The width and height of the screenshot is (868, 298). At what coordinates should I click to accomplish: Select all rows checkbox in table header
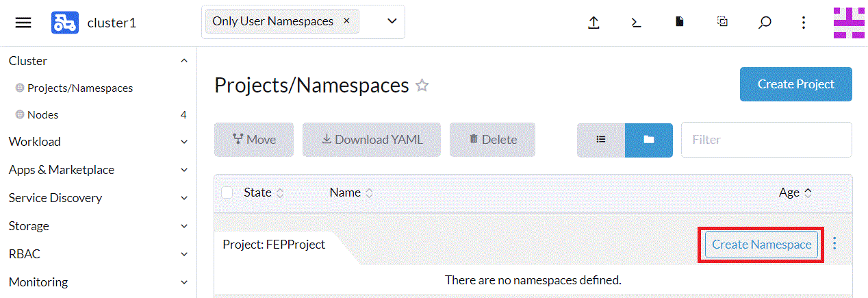(x=227, y=193)
